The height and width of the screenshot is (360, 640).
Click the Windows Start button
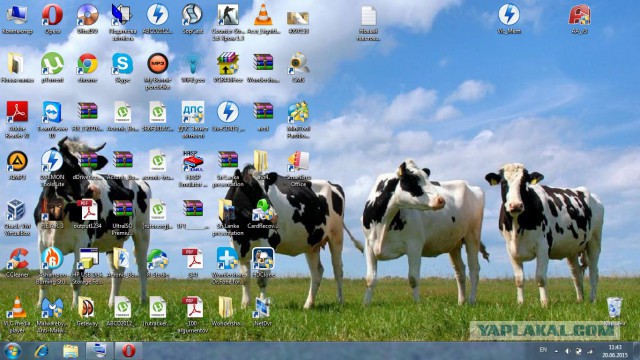(x=12, y=351)
